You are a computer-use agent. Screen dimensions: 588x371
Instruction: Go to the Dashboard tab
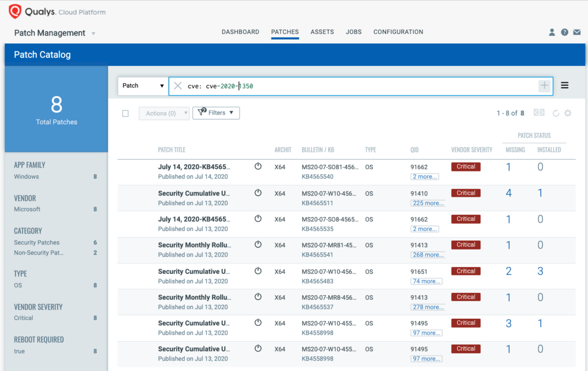240,32
